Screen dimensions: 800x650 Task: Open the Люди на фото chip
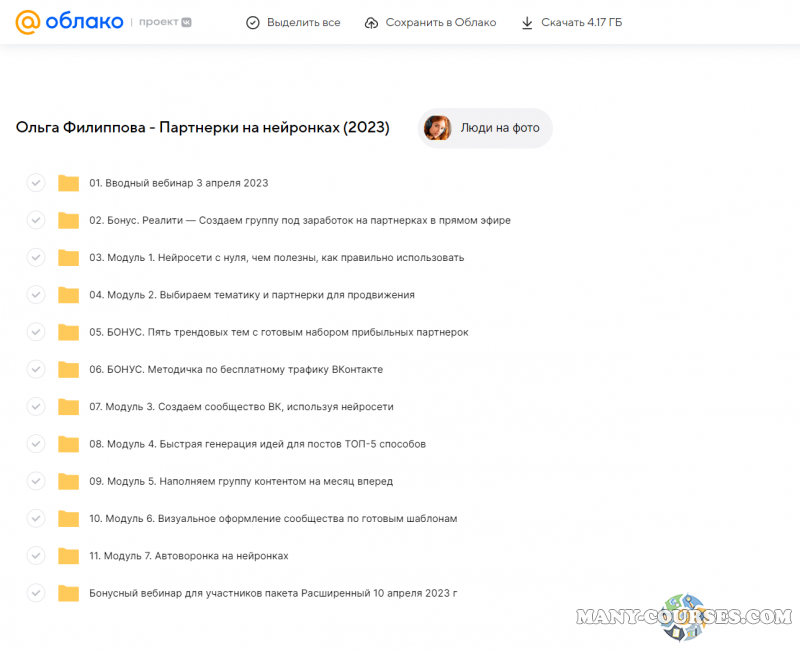499,128
